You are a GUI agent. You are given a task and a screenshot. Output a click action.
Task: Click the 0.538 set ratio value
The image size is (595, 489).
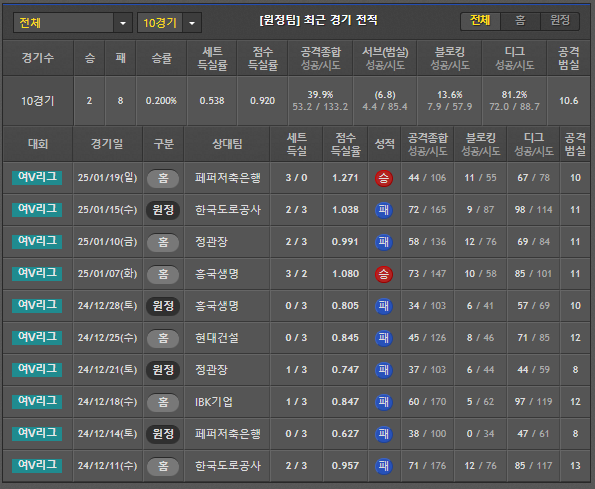pyautogui.click(x=212, y=101)
